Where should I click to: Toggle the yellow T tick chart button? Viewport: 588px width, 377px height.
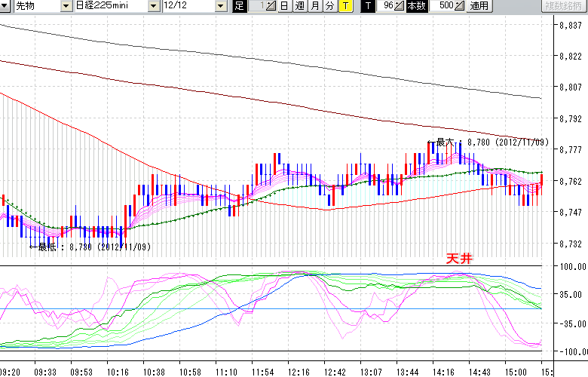[345, 6]
